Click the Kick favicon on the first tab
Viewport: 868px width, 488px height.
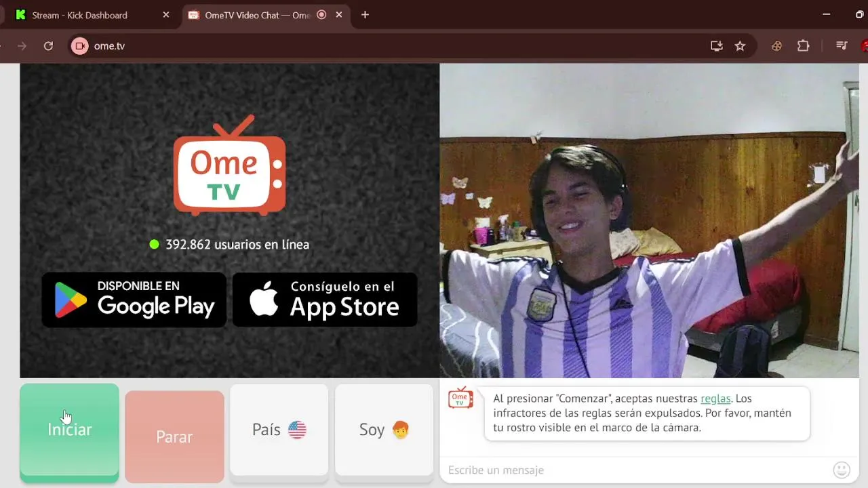tap(20, 15)
